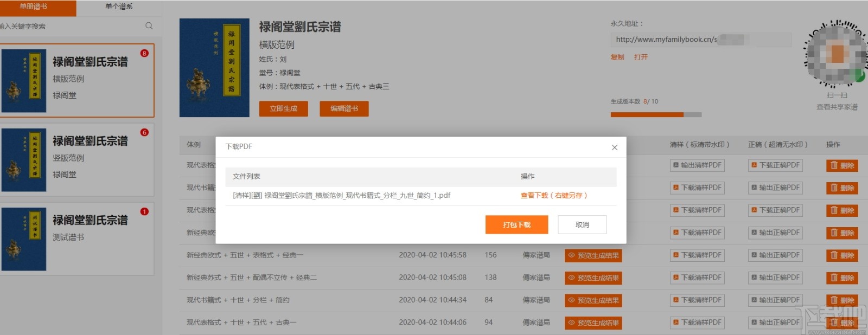Output 正稿PDF for the 五代 + 古典一 row
The width and height of the screenshot is (868, 335).
(x=775, y=323)
